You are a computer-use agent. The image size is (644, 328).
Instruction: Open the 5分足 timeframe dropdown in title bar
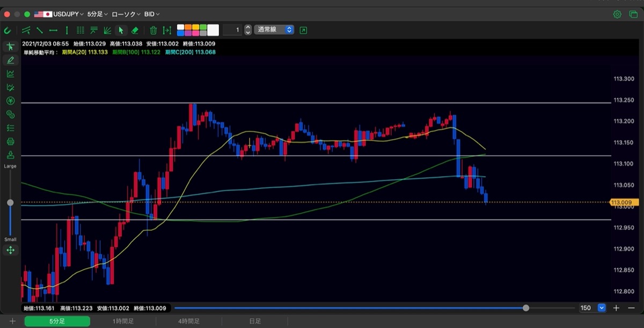pos(97,14)
